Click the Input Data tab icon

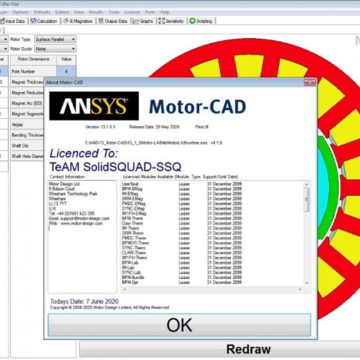[2, 21]
